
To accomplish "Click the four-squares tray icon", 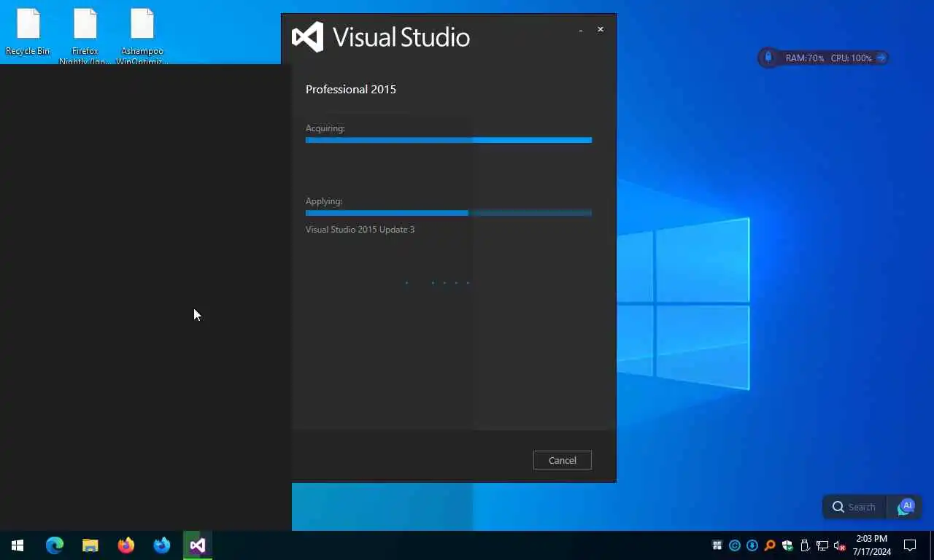I will point(717,545).
